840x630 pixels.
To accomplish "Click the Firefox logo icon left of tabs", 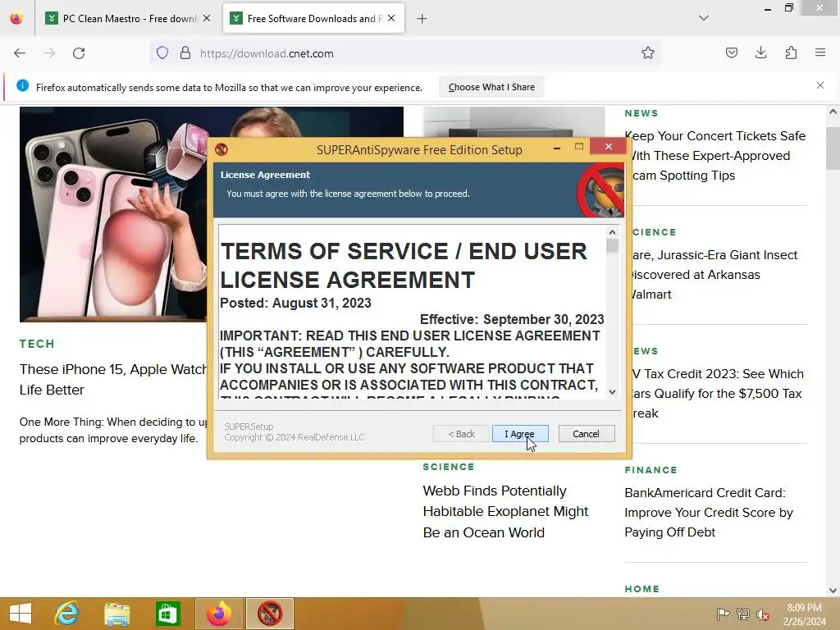I will (16, 18).
